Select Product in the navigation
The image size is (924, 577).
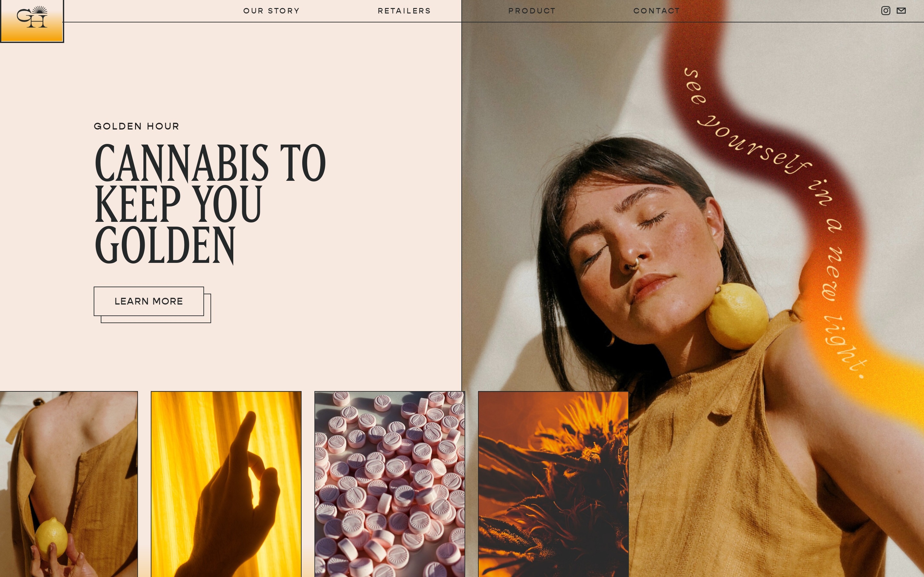click(532, 11)
